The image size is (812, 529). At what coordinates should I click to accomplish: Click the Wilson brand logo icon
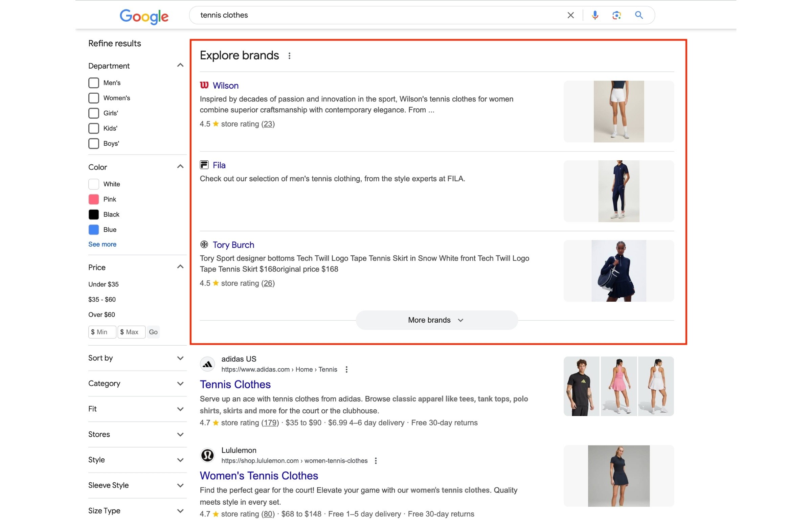(204, 85)
